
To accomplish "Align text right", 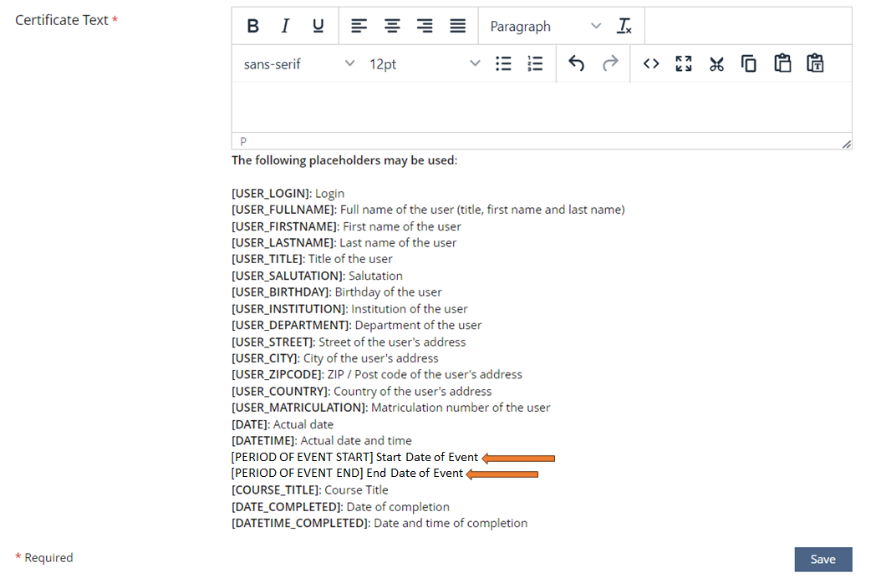I will coord(425,26).
